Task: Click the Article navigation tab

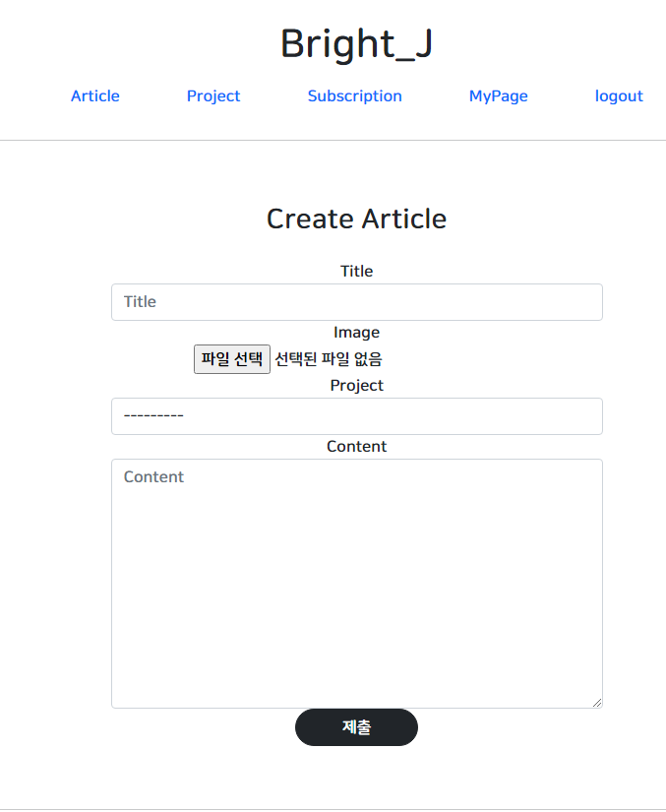Action: 94,95
